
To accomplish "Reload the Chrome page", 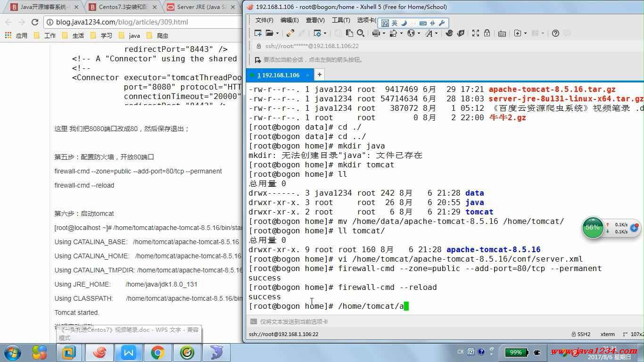I will [34, 22].
